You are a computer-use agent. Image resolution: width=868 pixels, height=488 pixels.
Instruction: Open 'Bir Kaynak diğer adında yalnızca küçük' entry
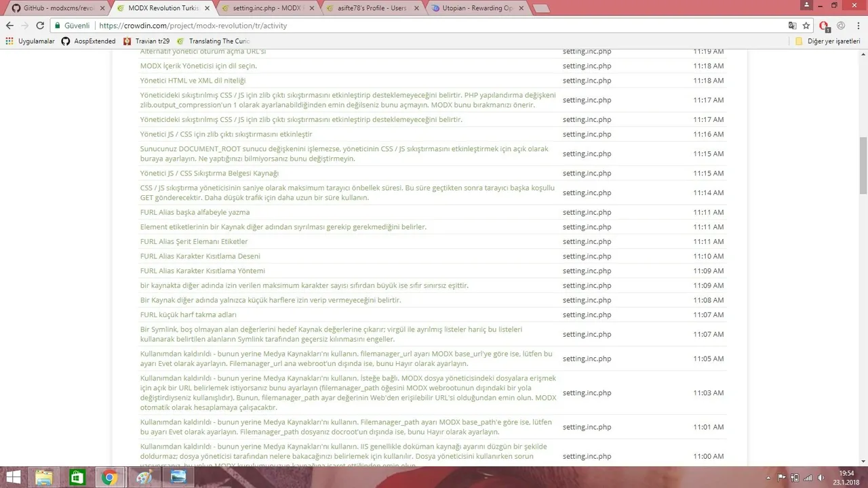coord(270,300)
